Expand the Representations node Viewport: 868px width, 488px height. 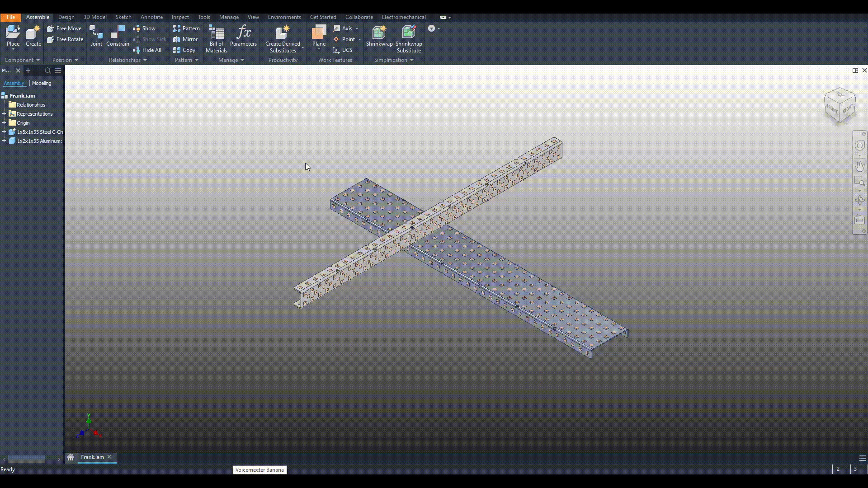[x=4, y=114]
